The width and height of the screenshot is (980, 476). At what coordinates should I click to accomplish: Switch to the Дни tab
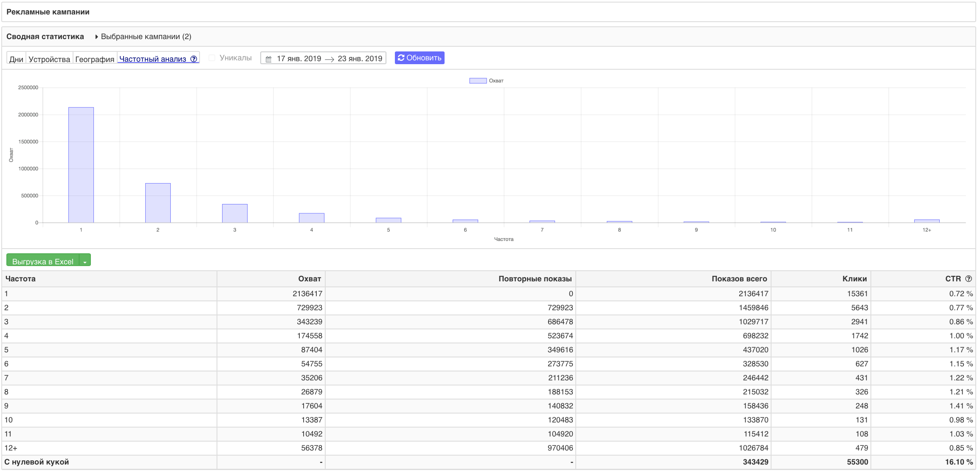16,59
